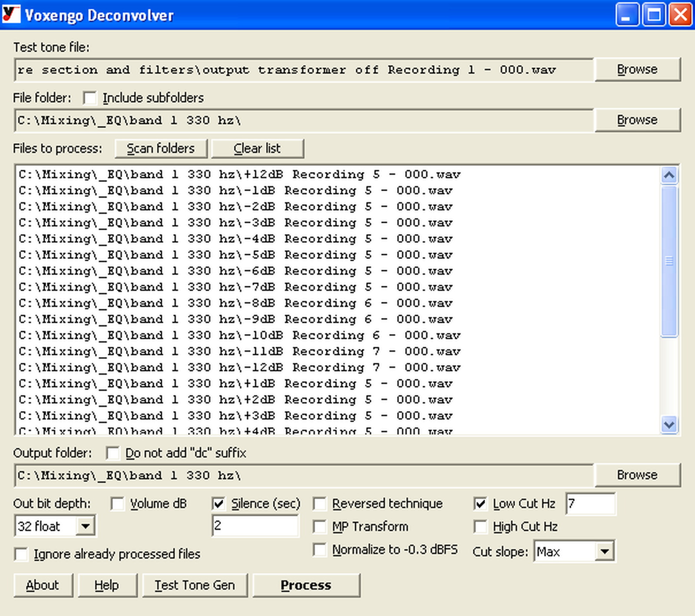The image size is (695, 616).
Task: Check the Do not add dc suffix option
Action: [113, 453]
